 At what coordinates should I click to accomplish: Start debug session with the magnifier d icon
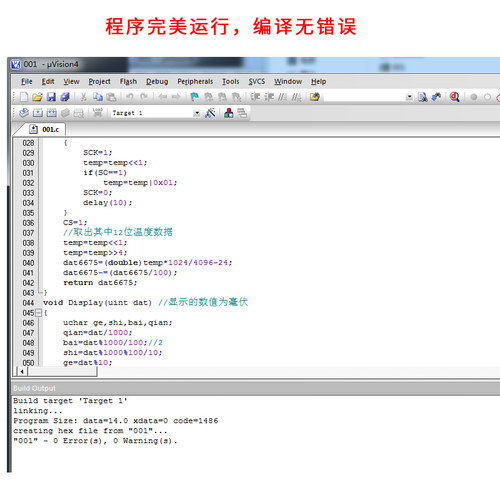point(455,97)
